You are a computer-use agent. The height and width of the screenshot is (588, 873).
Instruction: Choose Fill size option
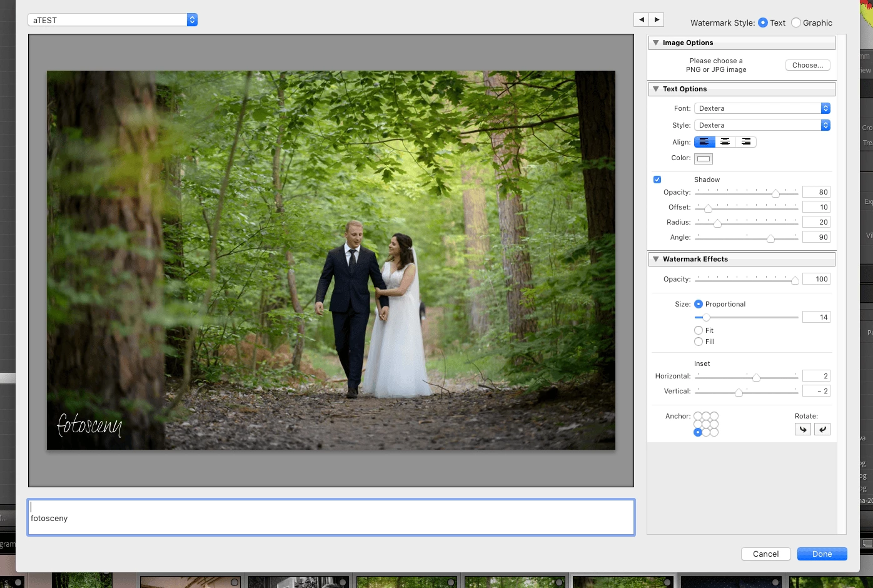699,342
